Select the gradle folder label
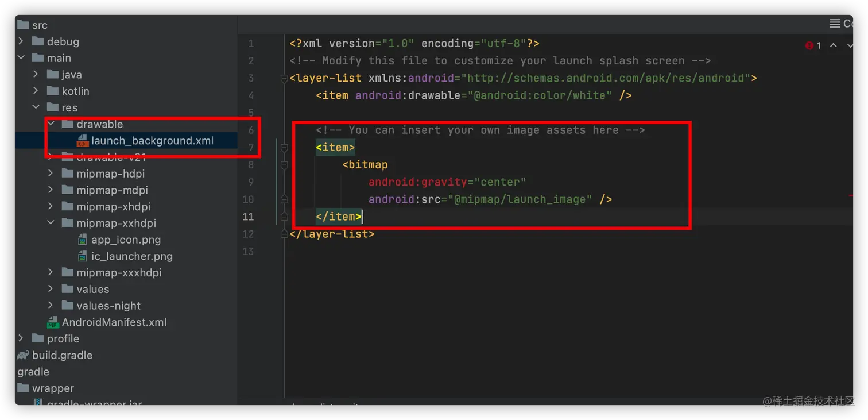Screen dimensions: 868x420 coord(33,372)
